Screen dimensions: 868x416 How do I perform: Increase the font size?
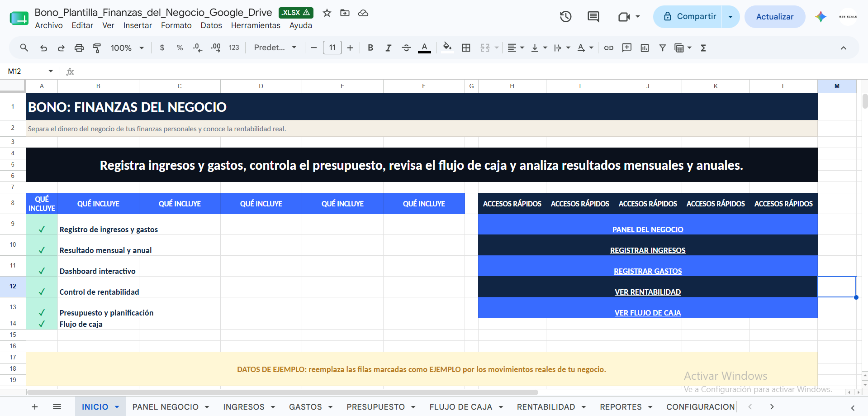coord(350,48)
